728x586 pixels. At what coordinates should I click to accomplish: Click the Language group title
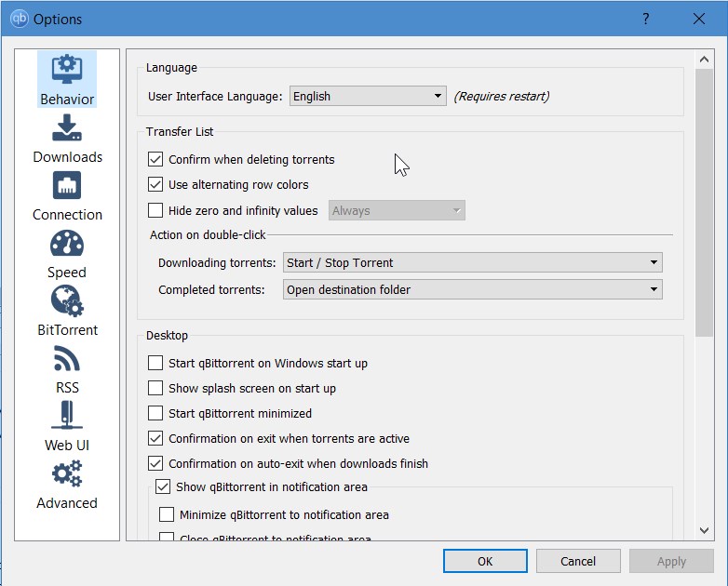(171, 68)
